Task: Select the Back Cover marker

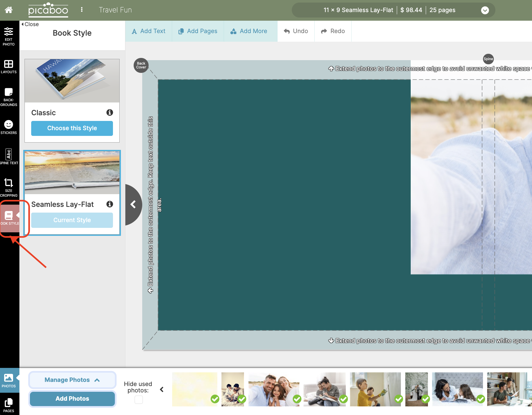Action: coord(141,65)
